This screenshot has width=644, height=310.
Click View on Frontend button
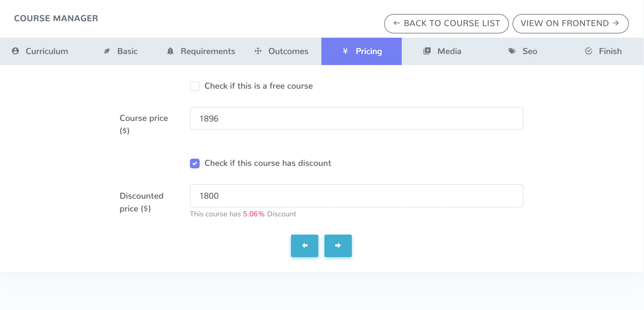[x=570, y=23]
